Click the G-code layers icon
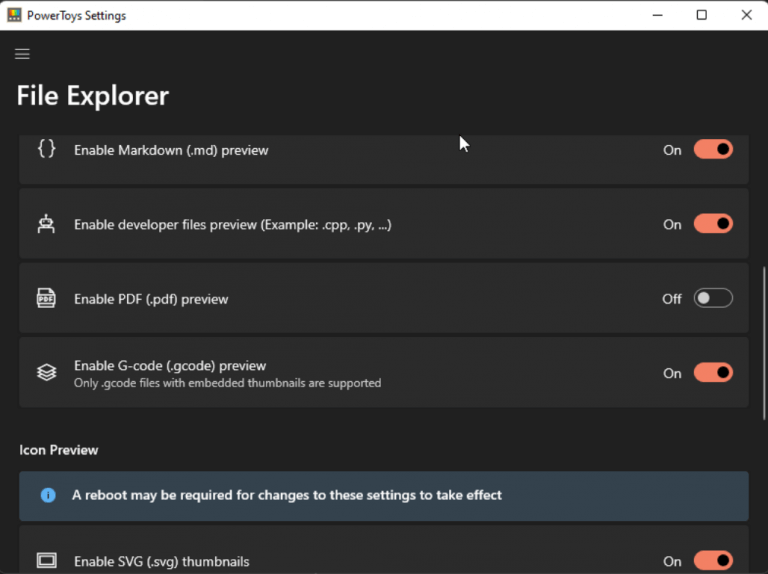The image size is (768, 574). pyautogui.click(x=47, y=373)
